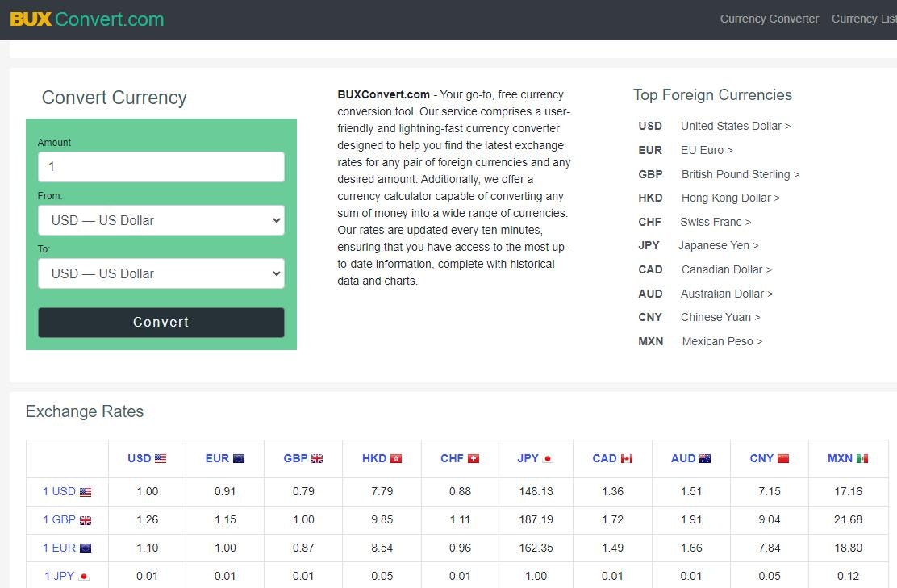Click the 187.19 GBP to JPY rate
Screen dimensions: 897x588
(536, 519)
